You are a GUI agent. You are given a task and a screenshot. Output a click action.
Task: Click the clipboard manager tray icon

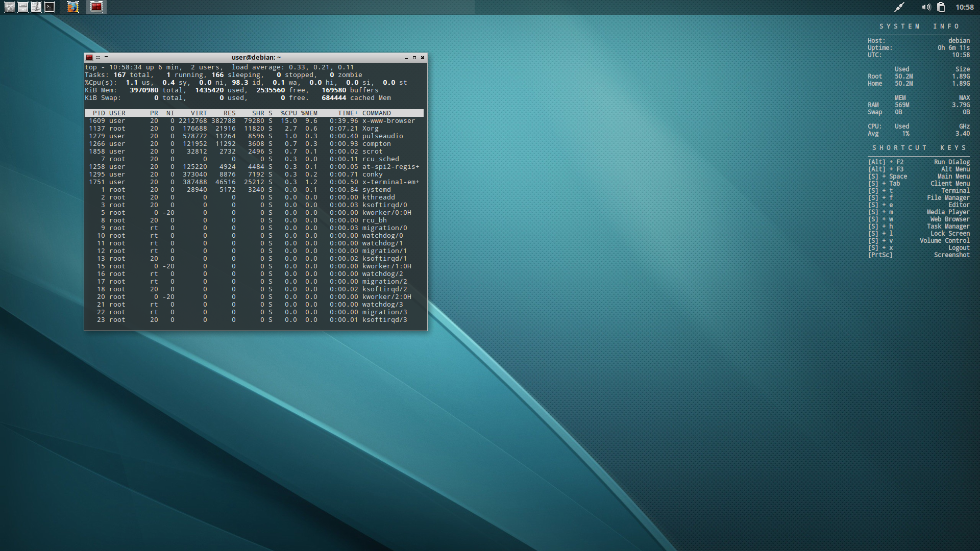pos(941,7)
